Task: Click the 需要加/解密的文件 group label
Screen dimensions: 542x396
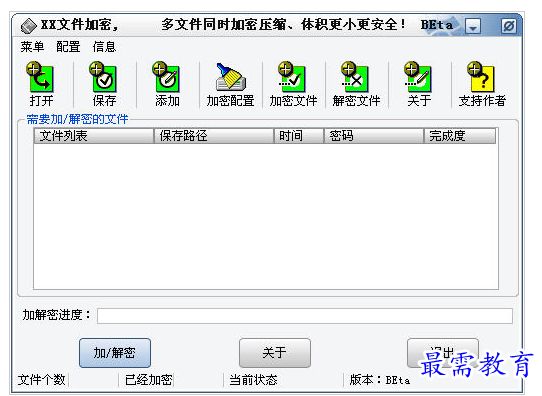Action: [x=77, y=119]
